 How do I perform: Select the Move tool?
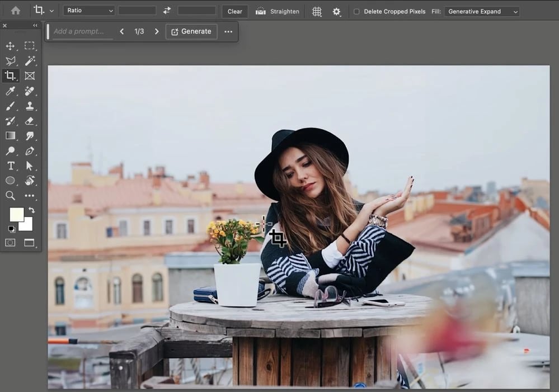pyautogui.click(x=10, y=46)
